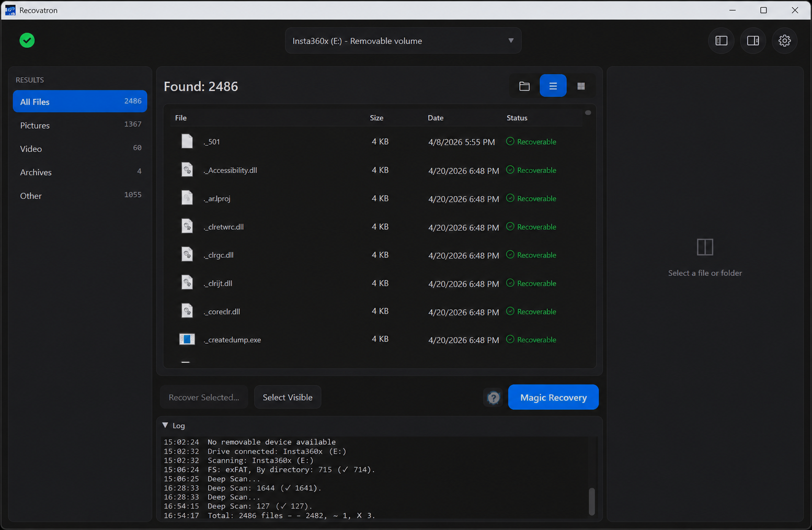This screenshot has height=530, width=812.
Task: Click the green scan-complete checkmark icon
Action: pos(27,40)
